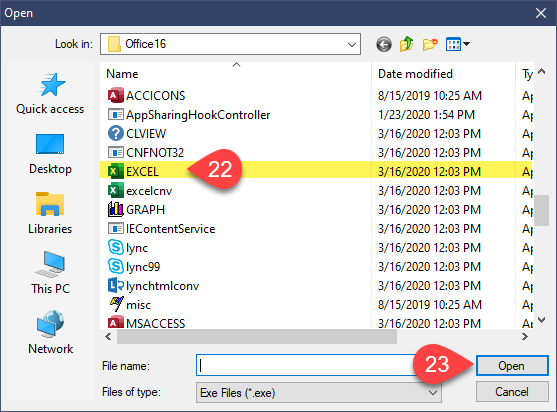Screen dimensions: 557x412
Task: Create a new folder
Action: pyautogui.click(x=430, y=44)
